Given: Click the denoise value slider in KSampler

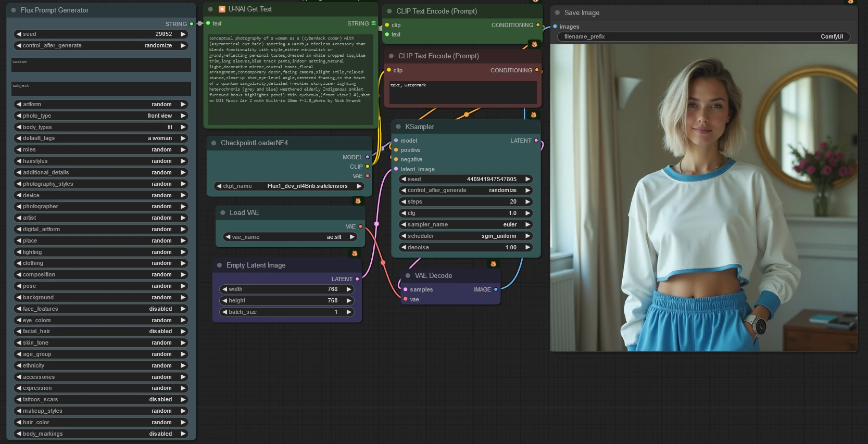Looking at the screenshot, I should 466,247.
